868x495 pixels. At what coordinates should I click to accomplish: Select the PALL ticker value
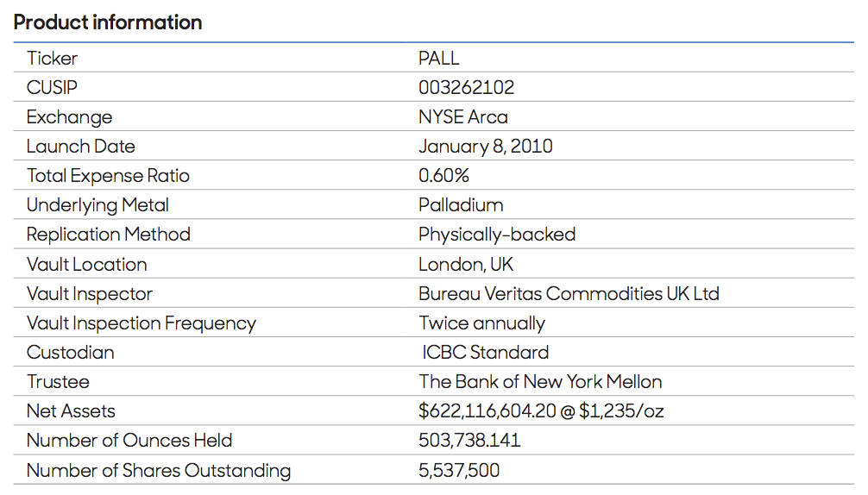pyautogui.click(x=438, y=59)
